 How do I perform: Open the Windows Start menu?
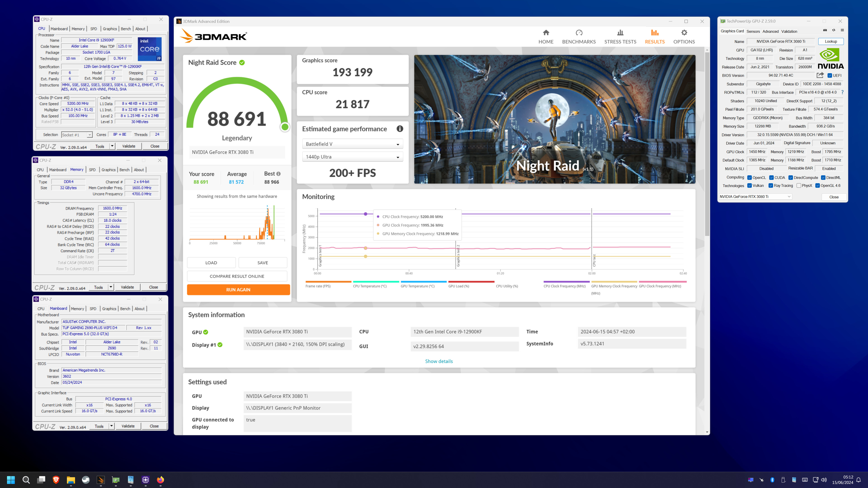[11, 480]
